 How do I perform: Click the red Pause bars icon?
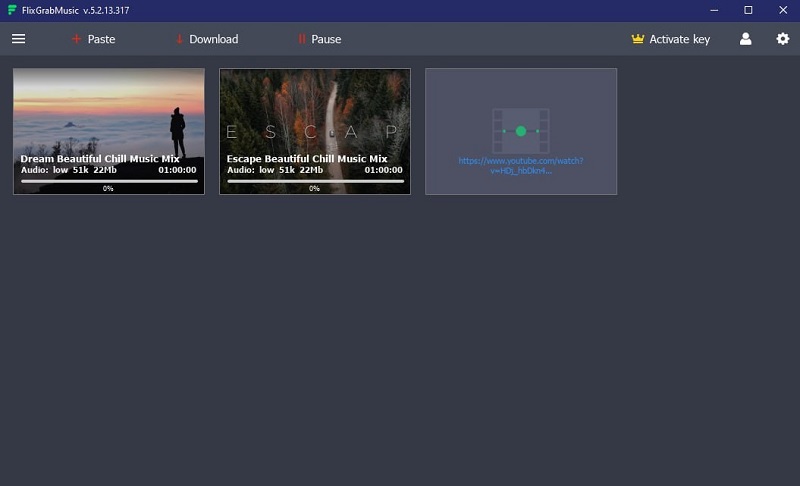[x=302, y=39]
